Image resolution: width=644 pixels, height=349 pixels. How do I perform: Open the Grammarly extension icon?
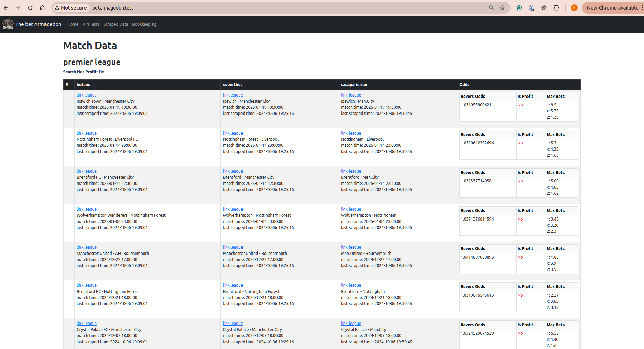tap(519, 8)
